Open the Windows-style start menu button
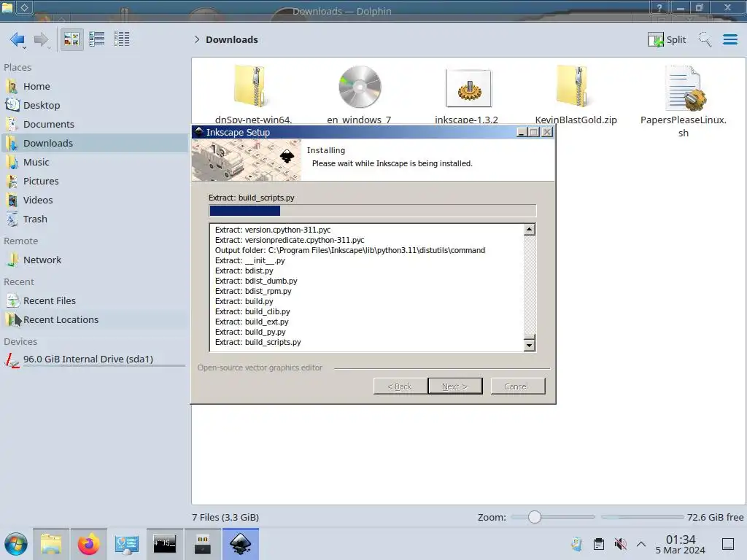Viewport: 747px width, 560px height. click(x=16, y=544)
